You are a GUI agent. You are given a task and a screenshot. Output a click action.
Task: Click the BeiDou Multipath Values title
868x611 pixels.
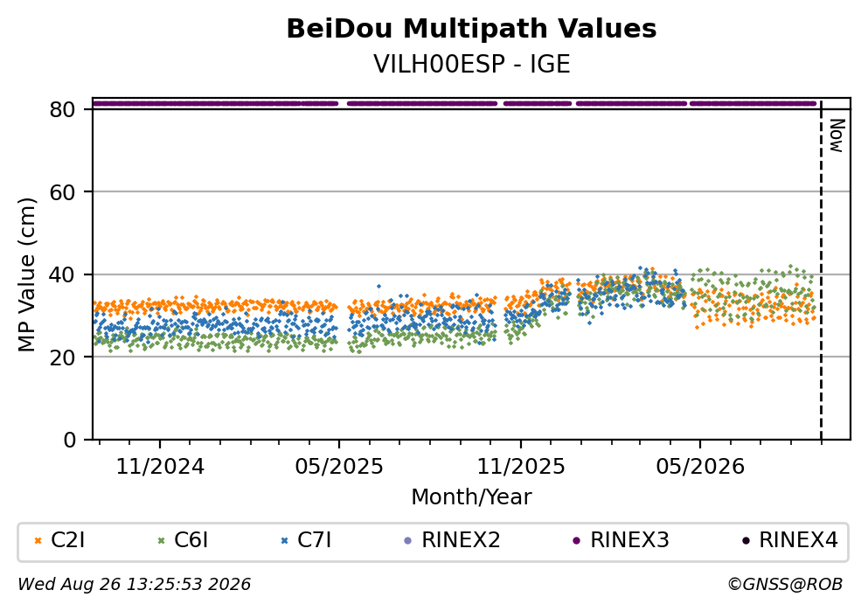click(472, 29)
